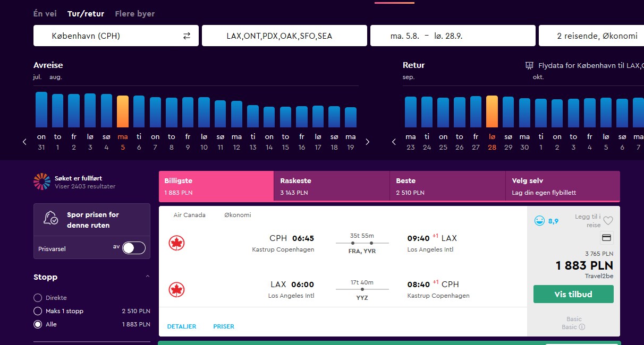This screenshot has height=345, width=644.
Task: Click the Travel2be provider label
Action: (599, 276)
